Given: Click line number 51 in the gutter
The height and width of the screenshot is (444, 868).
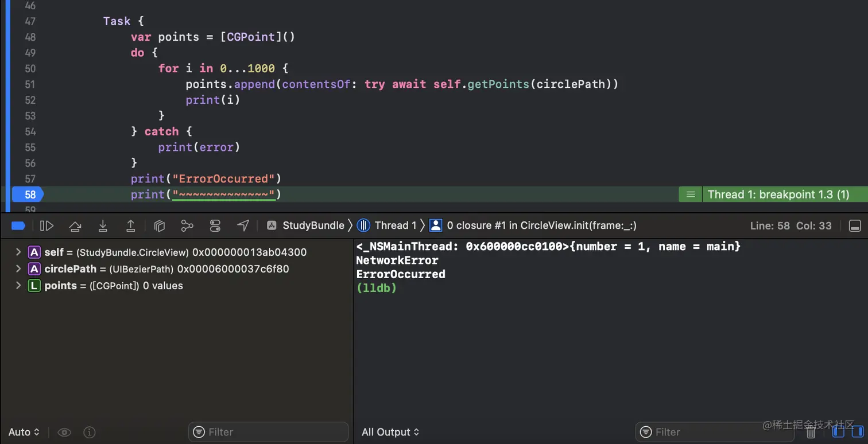Looking at the screenshot, I should [x=30, y=84].
